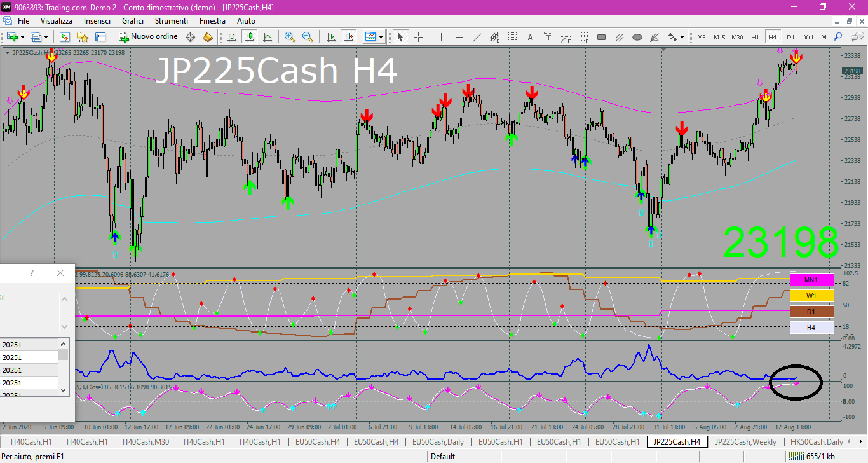
Task: Open the Navigator panel with star folder icon
Action: pos(83,37)
